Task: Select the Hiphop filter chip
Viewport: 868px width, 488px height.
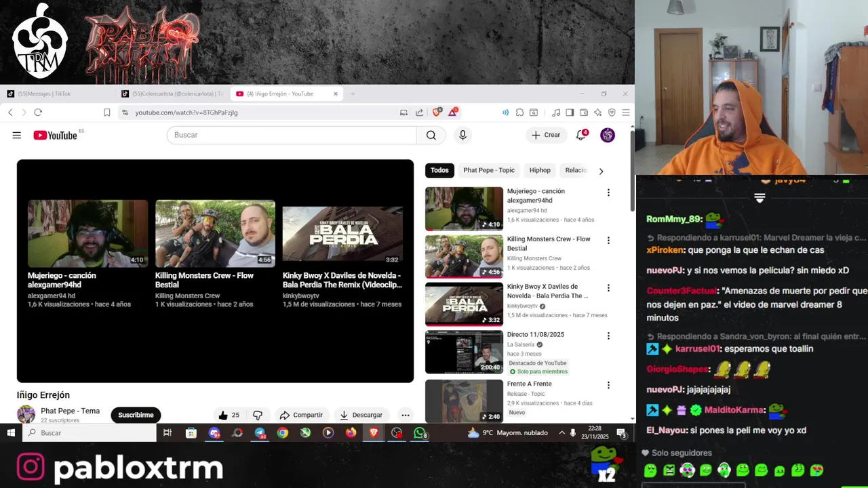Action: [540, 170]
